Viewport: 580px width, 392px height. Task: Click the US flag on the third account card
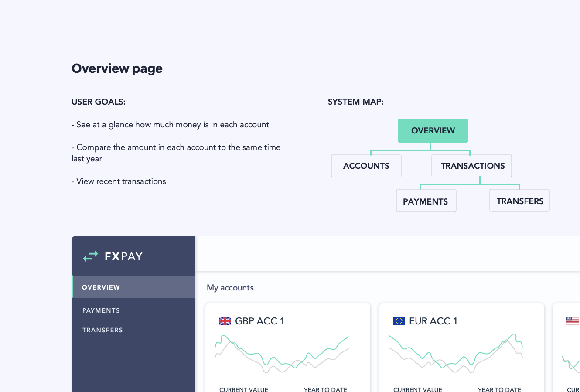(572, 321)
